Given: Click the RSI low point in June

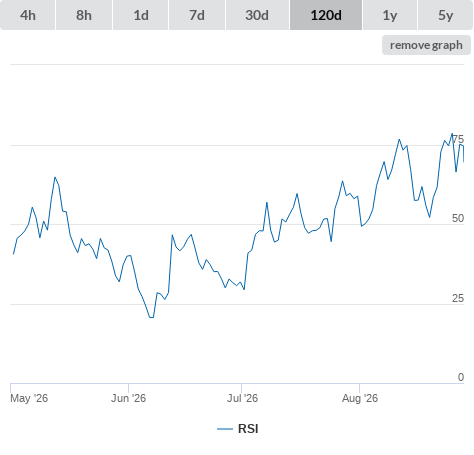Looking at the screenshot, I should 151,317.
